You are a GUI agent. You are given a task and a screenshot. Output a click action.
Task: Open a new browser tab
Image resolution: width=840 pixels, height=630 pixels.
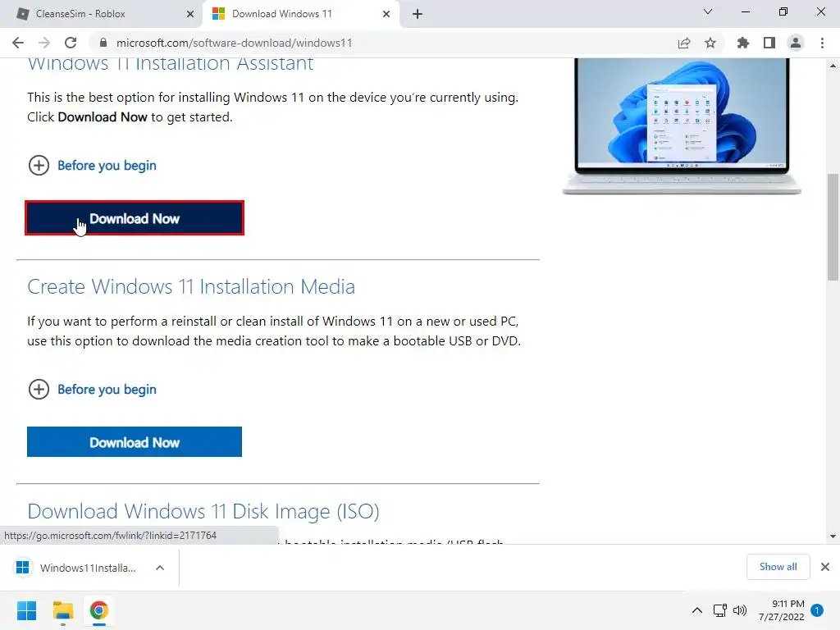418,14
